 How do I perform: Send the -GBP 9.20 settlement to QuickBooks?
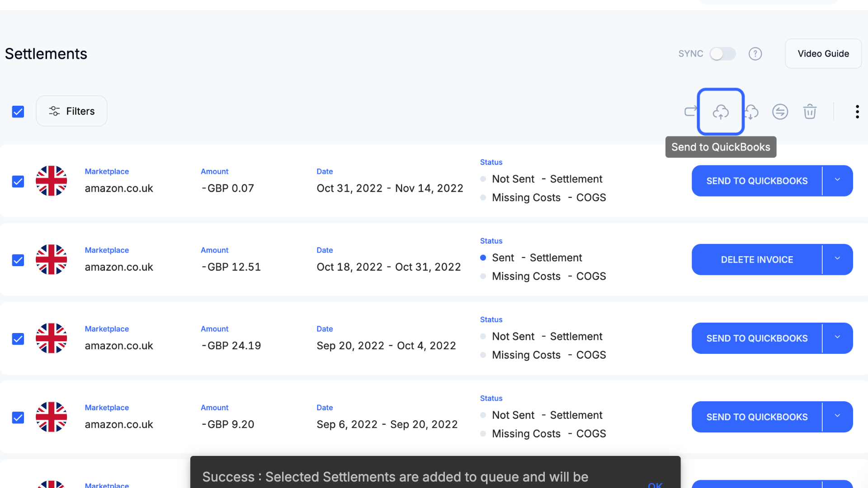pyautogui.click(x=757, y=417)
